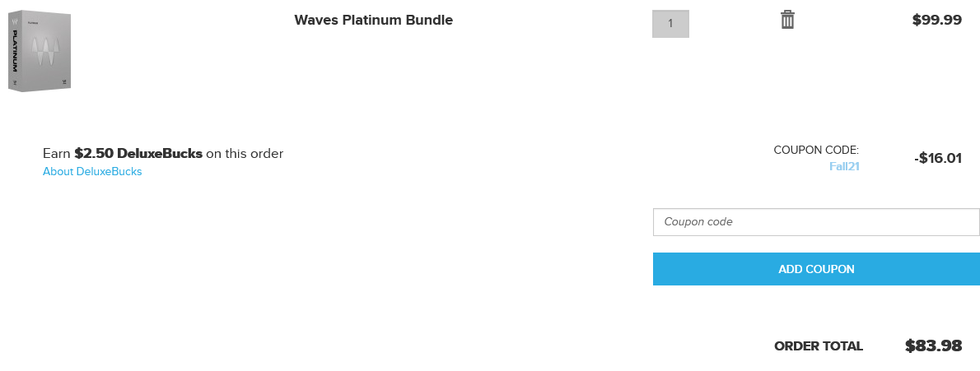Click the -$16.01 discount amount
This screenshot has height=371, width=980.
point(937,159)
